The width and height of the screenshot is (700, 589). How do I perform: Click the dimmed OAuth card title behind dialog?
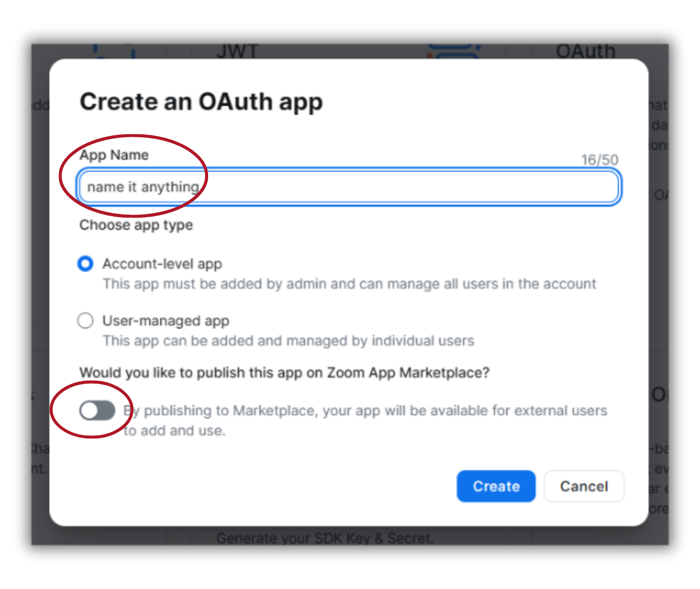pyautogui.click(x=586, y=51)
